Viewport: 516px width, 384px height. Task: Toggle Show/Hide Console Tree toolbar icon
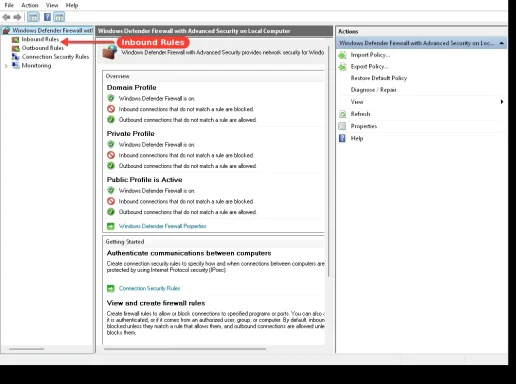33,17
